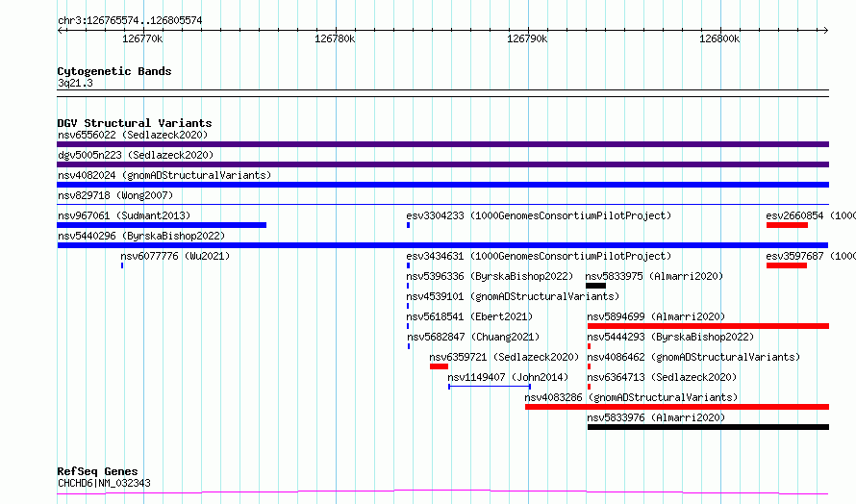Select blue interval line under nsv1149407
856x504 pixels.
tap(490, 387)
